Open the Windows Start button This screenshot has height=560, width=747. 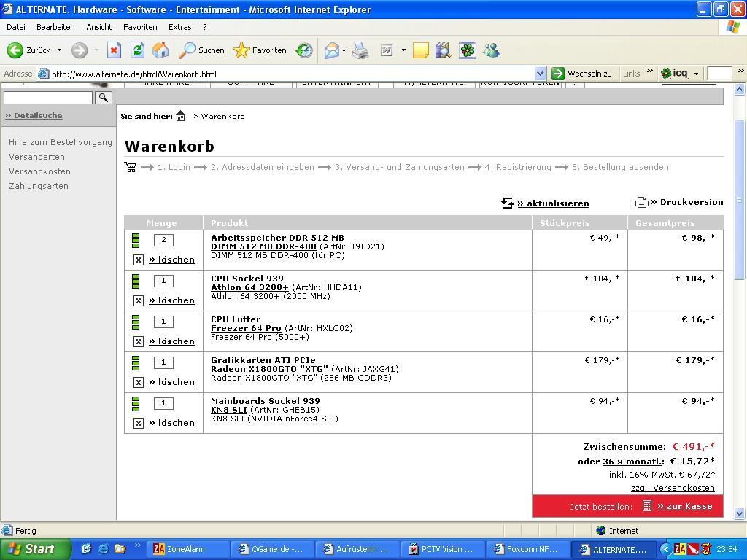[x=35, y=549]
